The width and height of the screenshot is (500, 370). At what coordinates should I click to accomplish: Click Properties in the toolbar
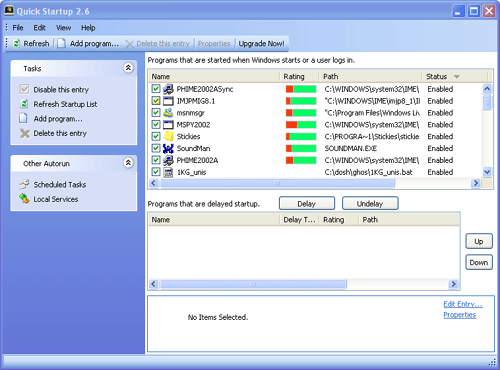click(214, 44)
